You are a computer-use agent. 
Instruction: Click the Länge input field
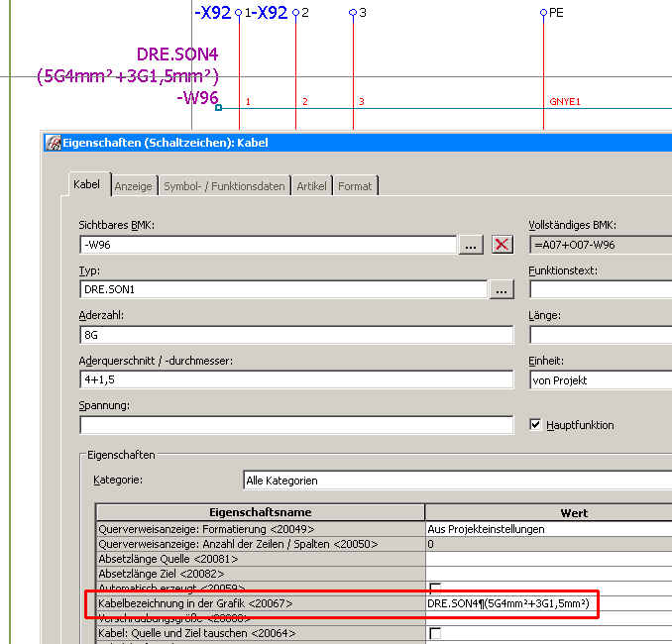coord(601,335)
